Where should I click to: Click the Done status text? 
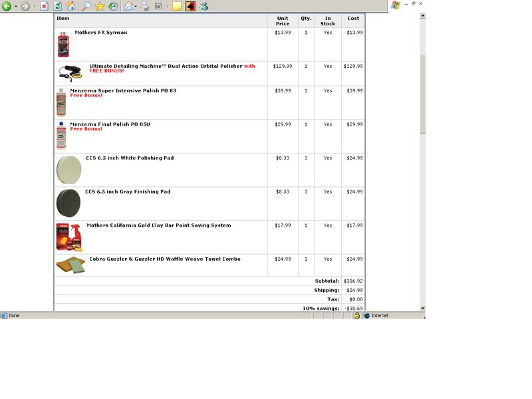point(14,315)
